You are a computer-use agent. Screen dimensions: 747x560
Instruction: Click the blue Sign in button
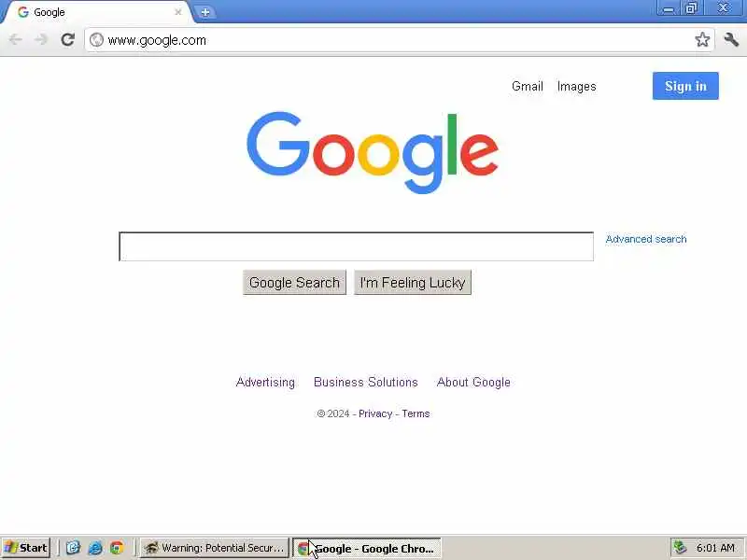pyautogui.click(x=685, y=86)
